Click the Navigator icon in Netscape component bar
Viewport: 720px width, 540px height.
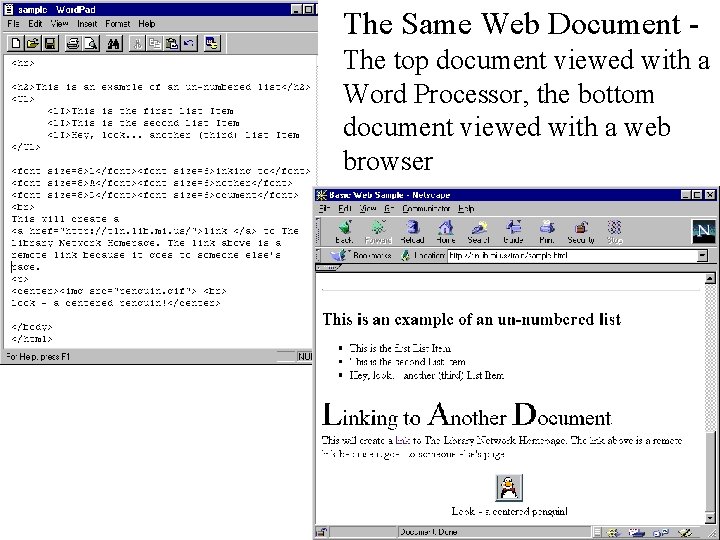tap(615, 533)
